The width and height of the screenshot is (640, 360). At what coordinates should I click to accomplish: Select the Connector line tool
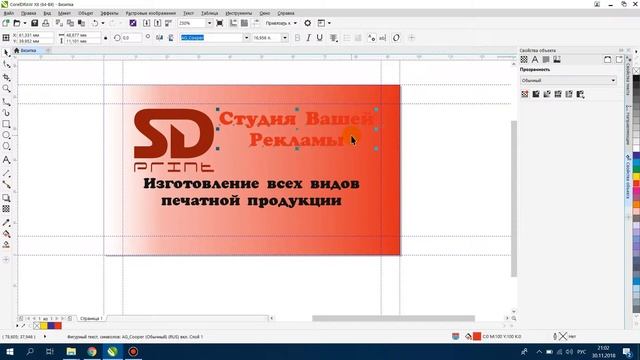(x=7, y=185)
